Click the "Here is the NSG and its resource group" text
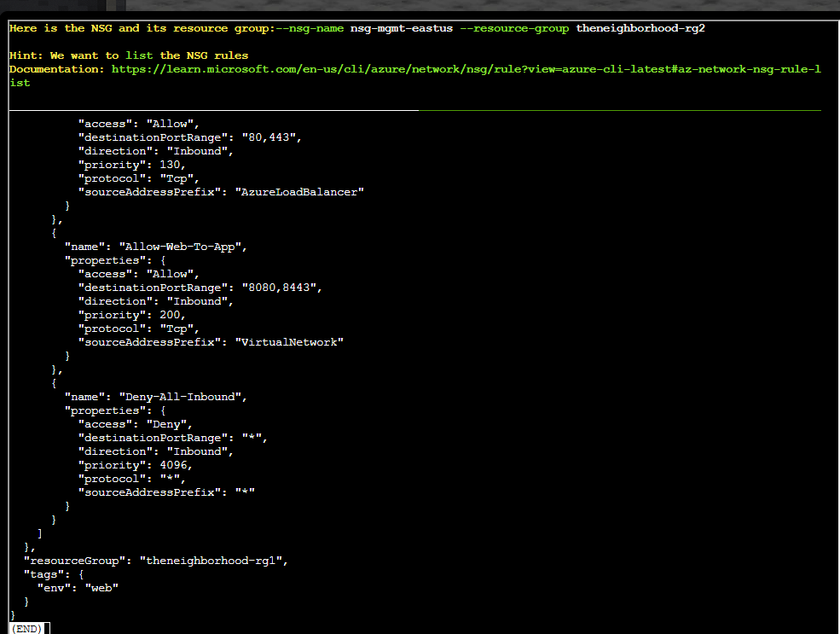 (x=142, y=28)
